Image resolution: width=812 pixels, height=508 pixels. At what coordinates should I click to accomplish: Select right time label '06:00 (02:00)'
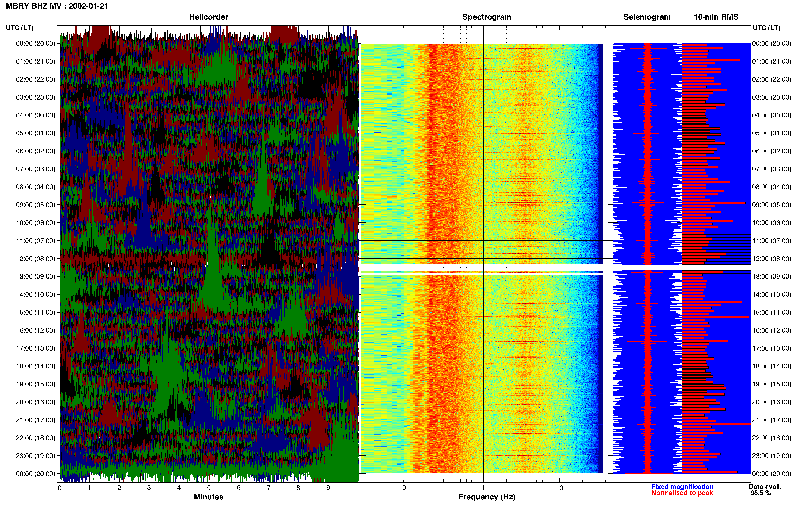click(x=772, y=151)
